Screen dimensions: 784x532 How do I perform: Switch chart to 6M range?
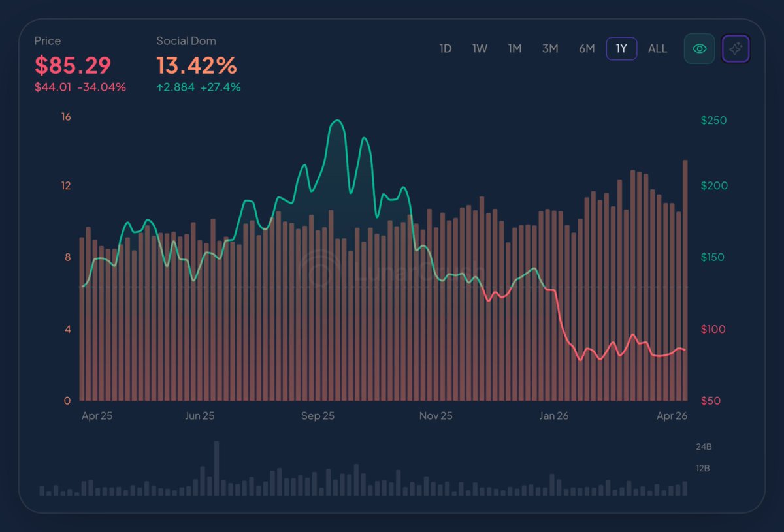coord(587,49)
